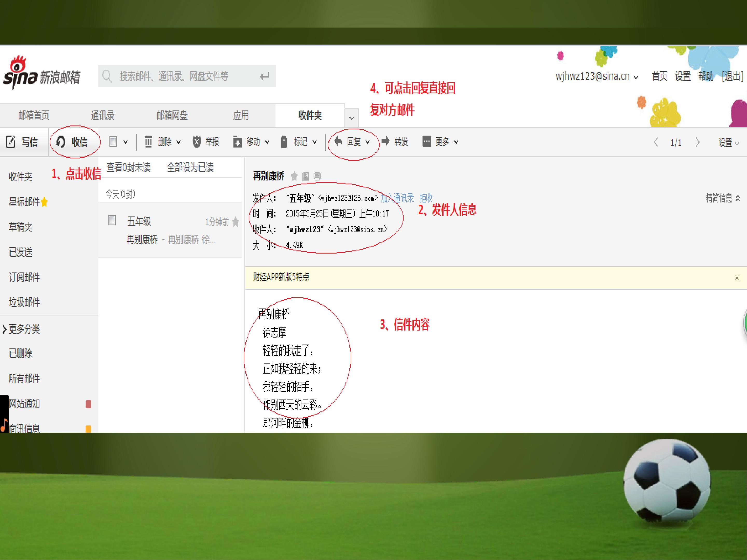The image size is (747, 560).
Task: Go to the next mail arrow
Action: pyautogui.click(x=697, y=142)
